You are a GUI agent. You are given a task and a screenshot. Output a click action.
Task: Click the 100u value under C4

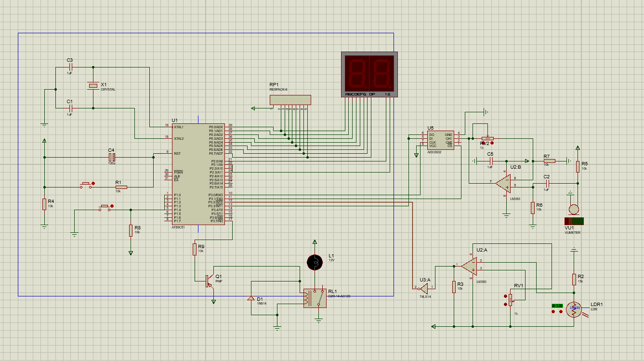click(112, 164)
